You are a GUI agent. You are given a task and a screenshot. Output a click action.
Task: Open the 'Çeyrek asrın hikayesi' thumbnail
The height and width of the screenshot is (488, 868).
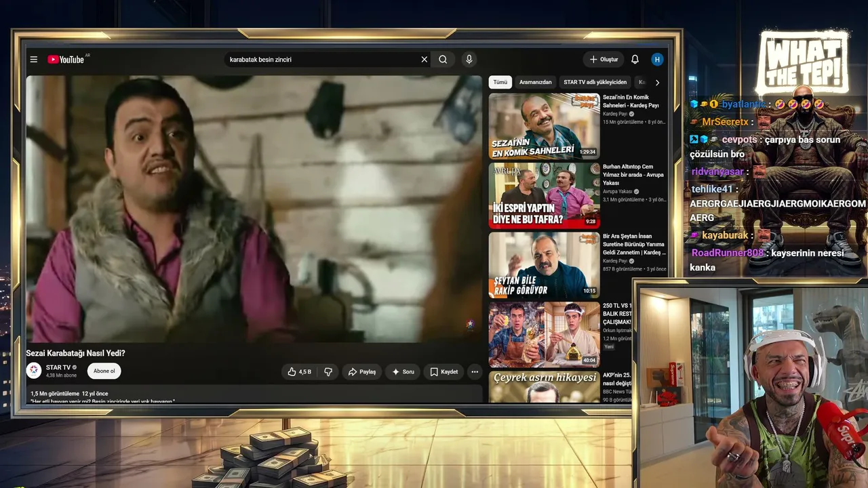tap(545, 387)
